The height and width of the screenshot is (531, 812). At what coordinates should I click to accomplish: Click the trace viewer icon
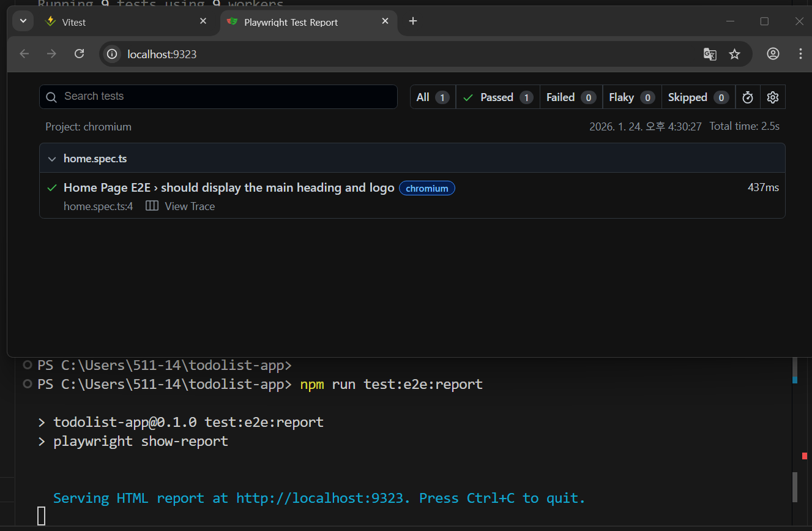(x=152, y=206)
